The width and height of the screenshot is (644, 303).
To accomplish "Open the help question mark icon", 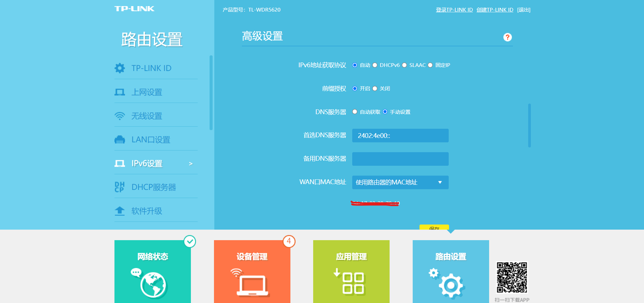I will tap(507, 37).
